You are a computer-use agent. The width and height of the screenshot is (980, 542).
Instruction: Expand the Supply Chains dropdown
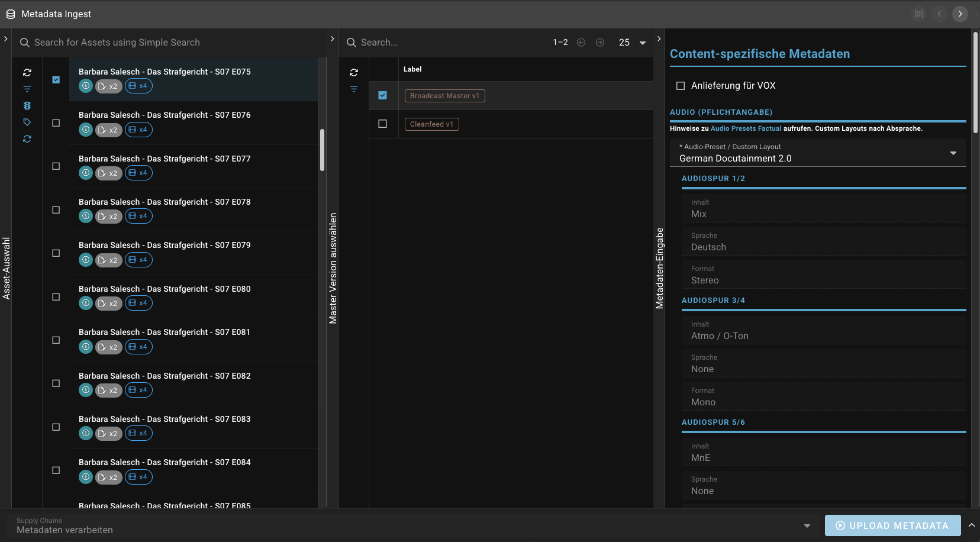coord(807,525)
